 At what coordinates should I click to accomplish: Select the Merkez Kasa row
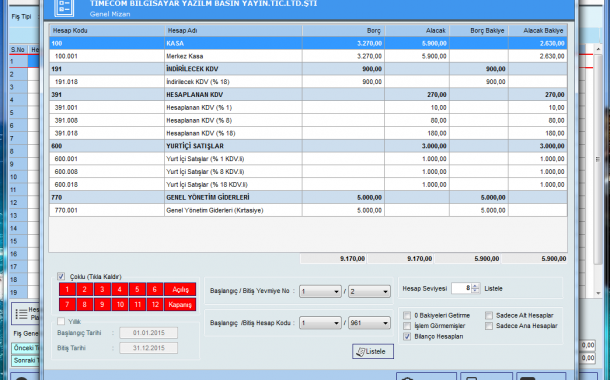pos(308,56)
